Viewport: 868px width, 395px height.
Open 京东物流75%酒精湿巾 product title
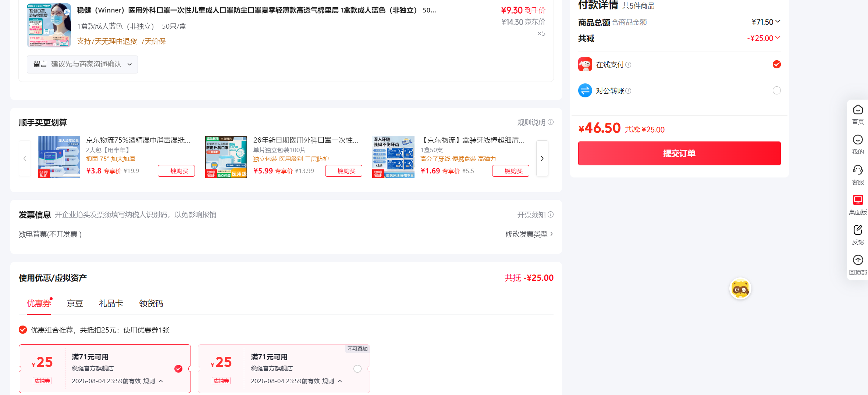tap(138, 140)
